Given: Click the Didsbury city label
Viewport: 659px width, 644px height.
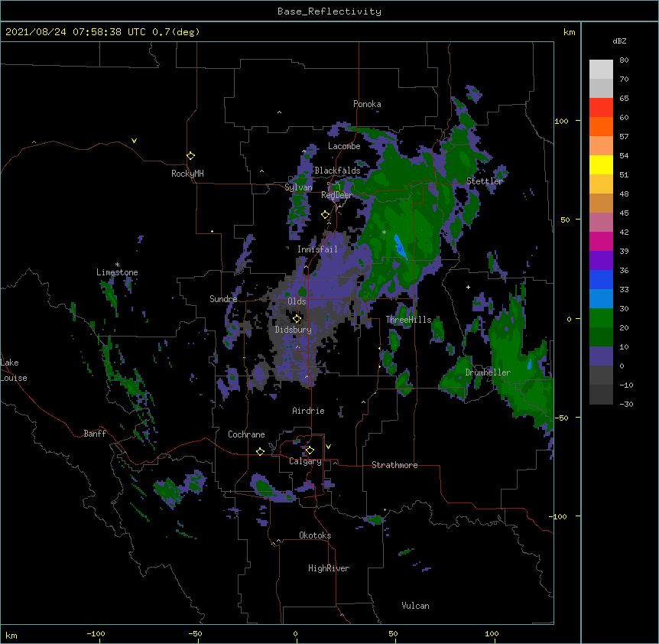Looking at the screenshot, I should tap(294, 330).
